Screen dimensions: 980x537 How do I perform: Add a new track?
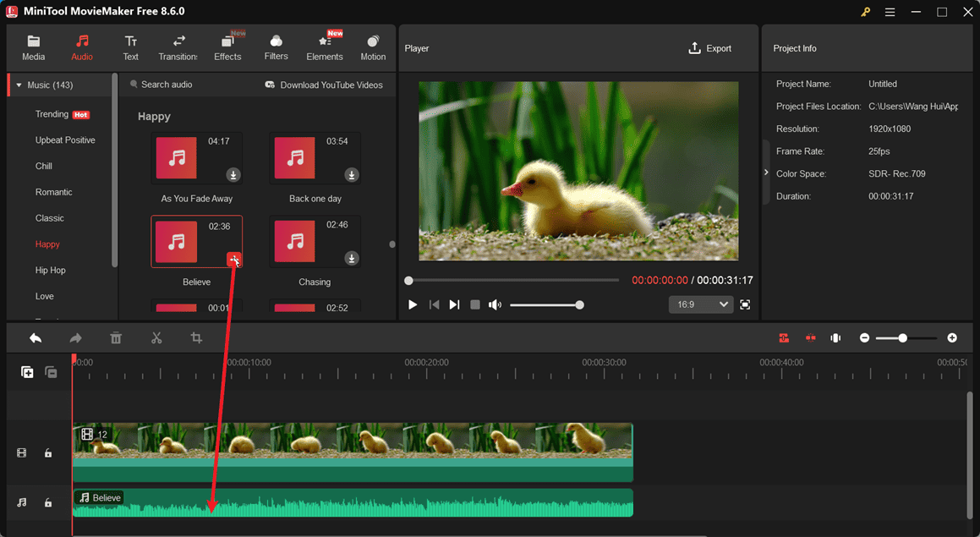(x=27, y=372)
